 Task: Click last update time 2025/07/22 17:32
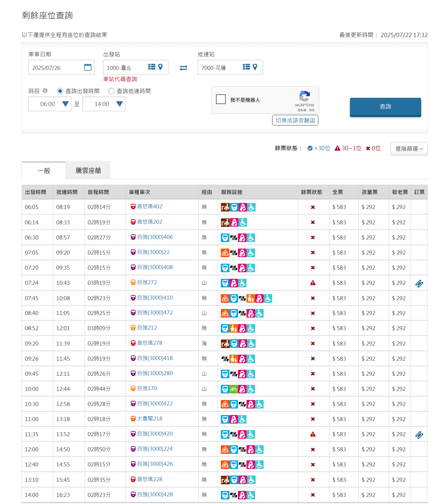click(404, 35)
